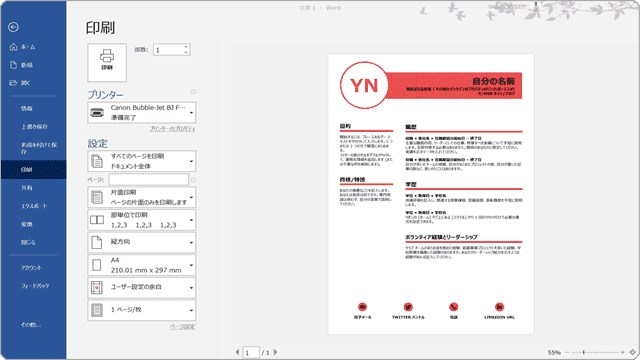The height and width of the screenshot is (360, 640).
Task: Adjust the preview zoom slider
Action: [x=595, y=352]
